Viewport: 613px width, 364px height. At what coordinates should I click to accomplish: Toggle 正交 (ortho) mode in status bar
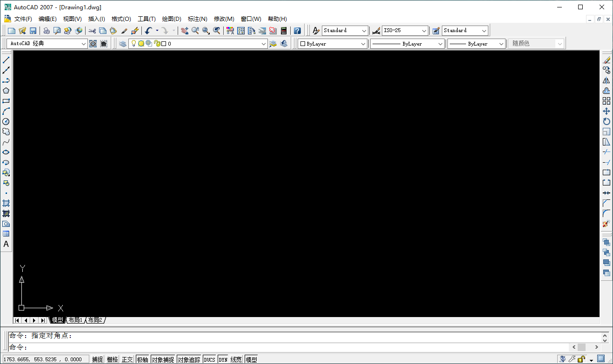pos(127,359)
